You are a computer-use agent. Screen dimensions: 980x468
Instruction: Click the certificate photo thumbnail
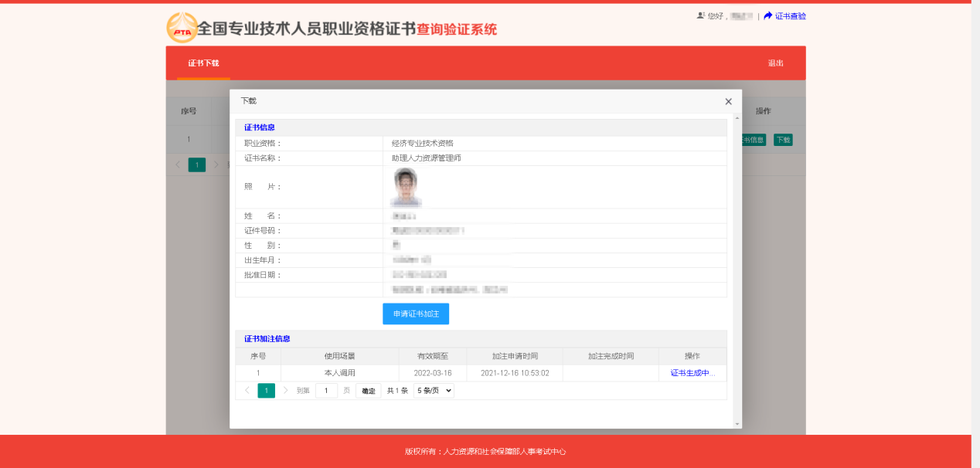[x=405, y=185]
